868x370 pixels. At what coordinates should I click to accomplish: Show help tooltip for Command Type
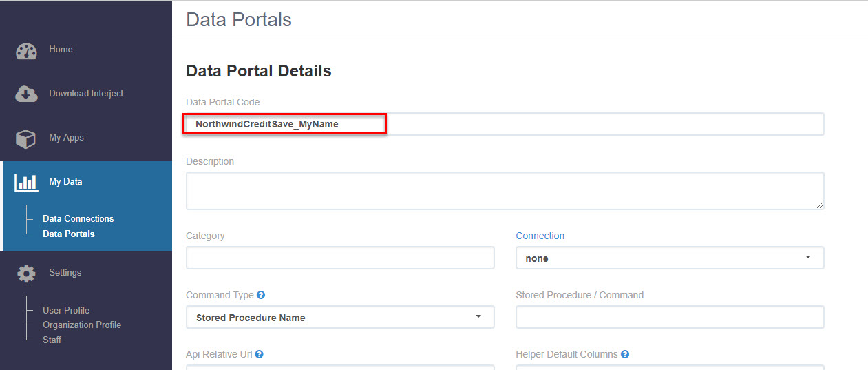pos(261,295)
